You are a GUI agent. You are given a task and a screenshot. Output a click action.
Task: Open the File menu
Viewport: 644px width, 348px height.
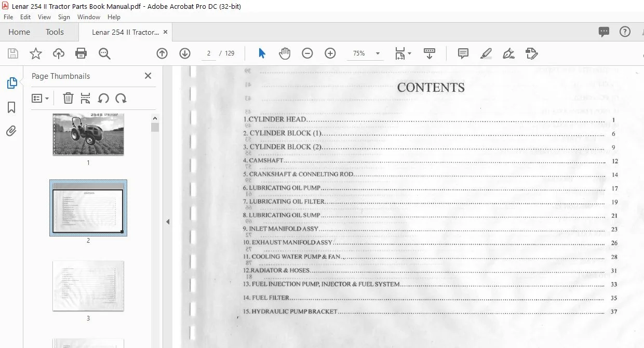click(8, 17)
